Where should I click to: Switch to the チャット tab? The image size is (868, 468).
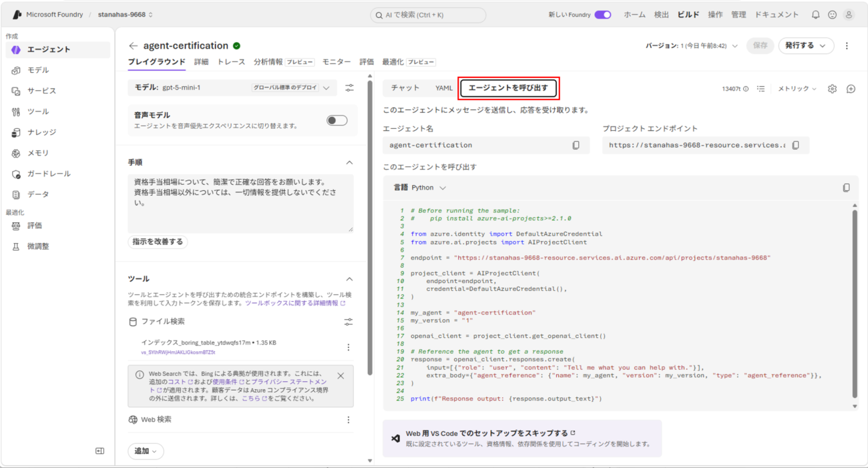[405, 88]
